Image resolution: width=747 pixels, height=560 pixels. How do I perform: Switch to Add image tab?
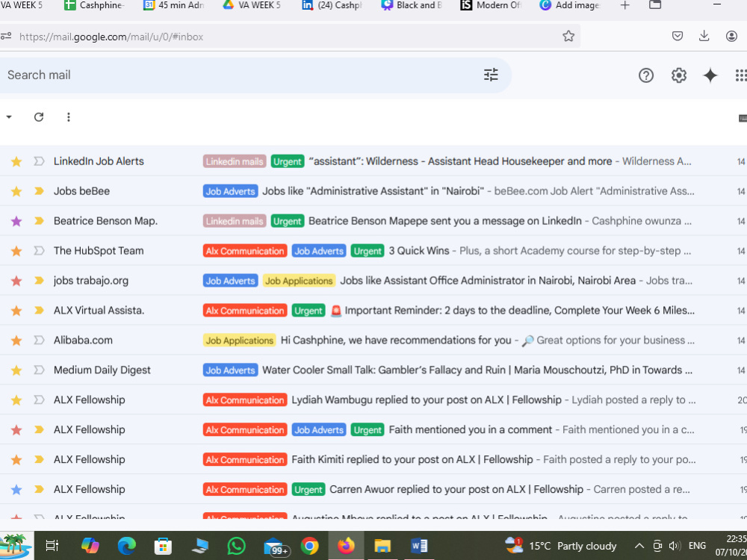coord(571,6)
